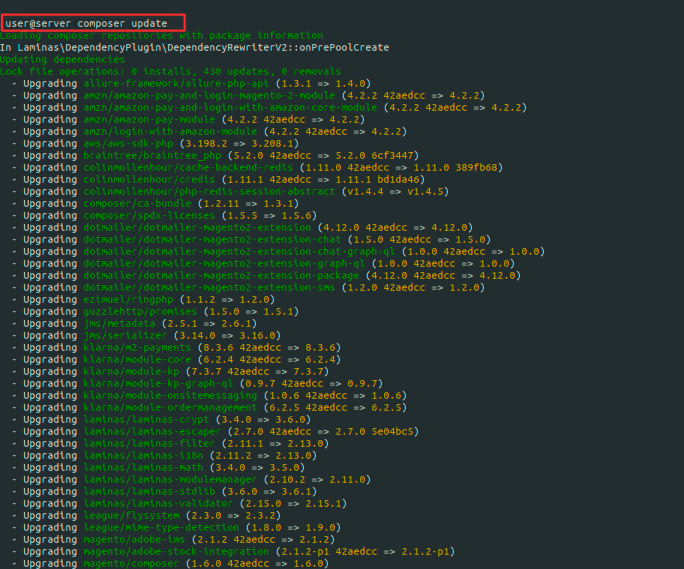Image resolution: width=684 pixels, height=569 pixels.
Task: Click the laminas/laminas-modulemanager package name
Action: 170,480
